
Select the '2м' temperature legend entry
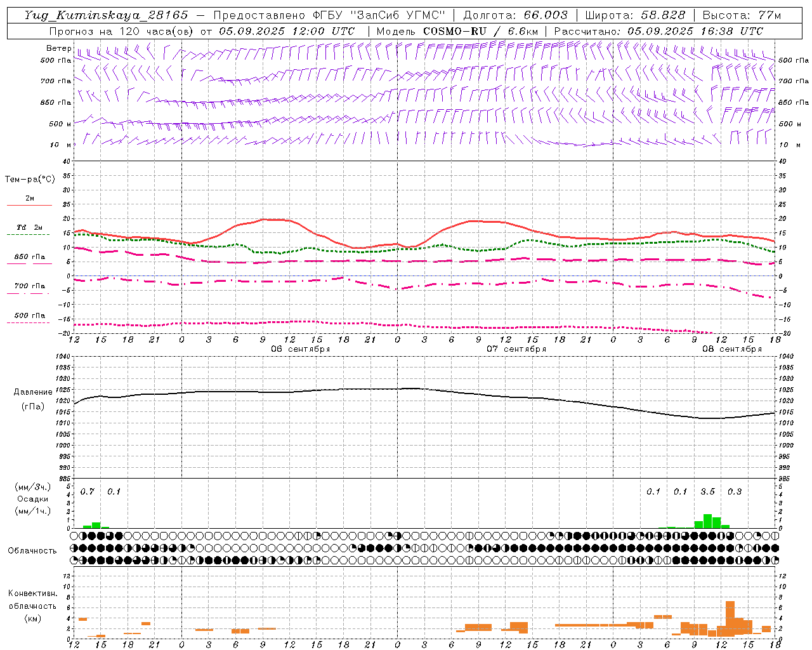(x=30, y=199)
